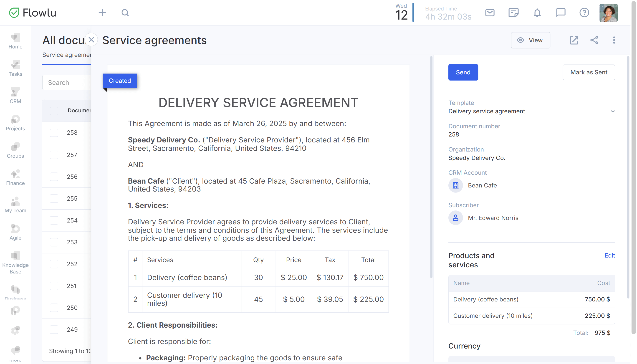This screenshot has height=364, width=637.
Task: Open the chat messages icon
Action: click(x=561, y=13)
